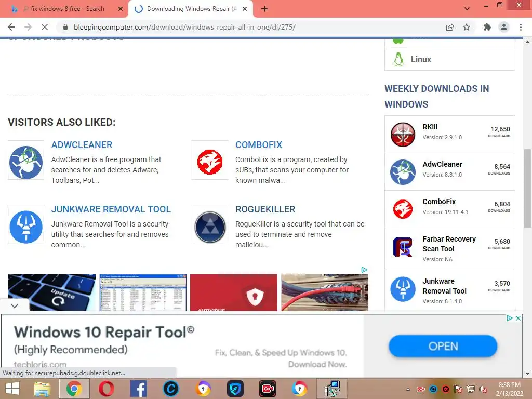Viewport: 532px width, 399px height.
Task: Click the red antivirus shield thumbnail
Action: [x=234, y=292]
